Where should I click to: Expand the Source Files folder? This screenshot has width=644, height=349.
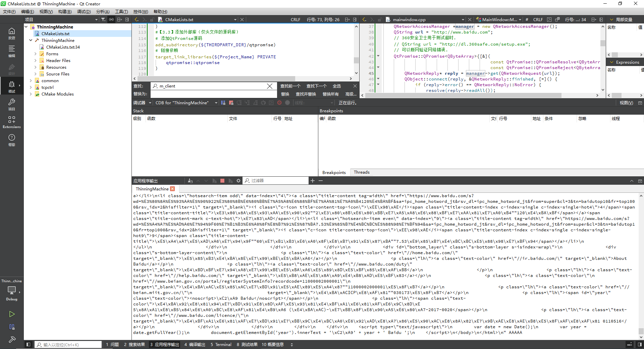[x=36, y=74]
